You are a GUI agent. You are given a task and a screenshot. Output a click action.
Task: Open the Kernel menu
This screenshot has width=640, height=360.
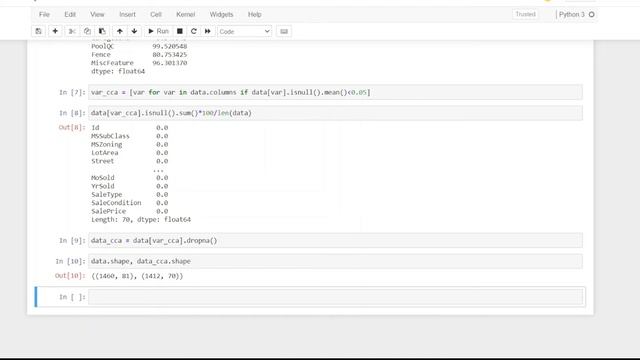point(185,14)
